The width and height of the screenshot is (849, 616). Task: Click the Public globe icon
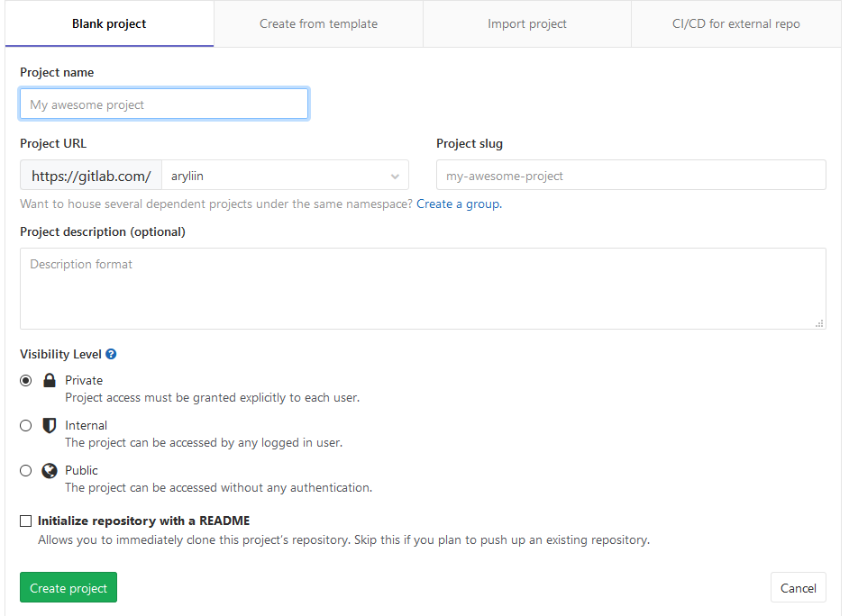(50, 470)
